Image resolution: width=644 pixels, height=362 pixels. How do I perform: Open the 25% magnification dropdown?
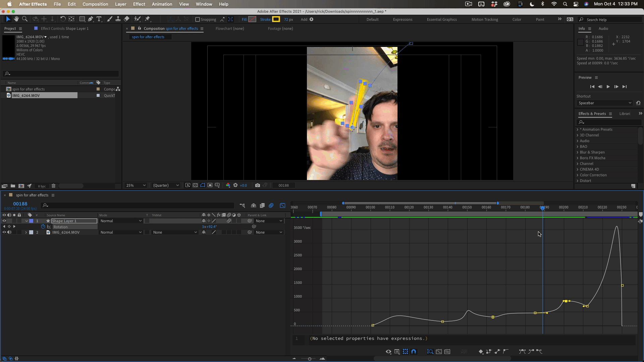click(136, 185)
